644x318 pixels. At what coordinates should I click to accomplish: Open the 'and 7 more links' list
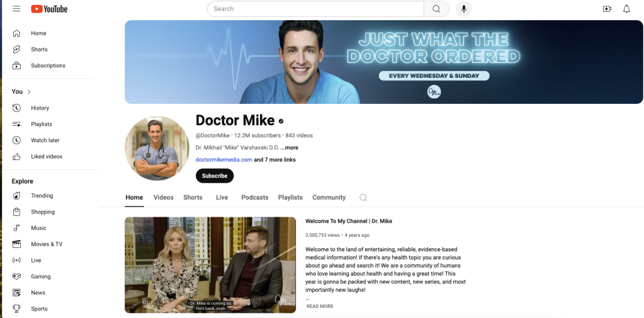[x=274, y=160]
